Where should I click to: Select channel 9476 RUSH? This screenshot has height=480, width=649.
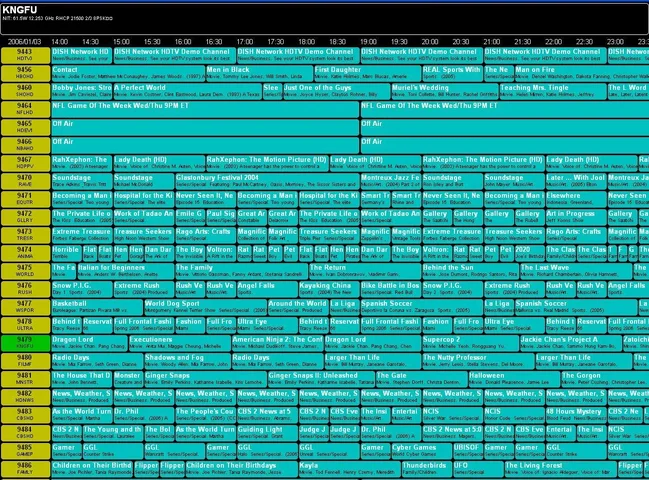click(x=25, y=289)
